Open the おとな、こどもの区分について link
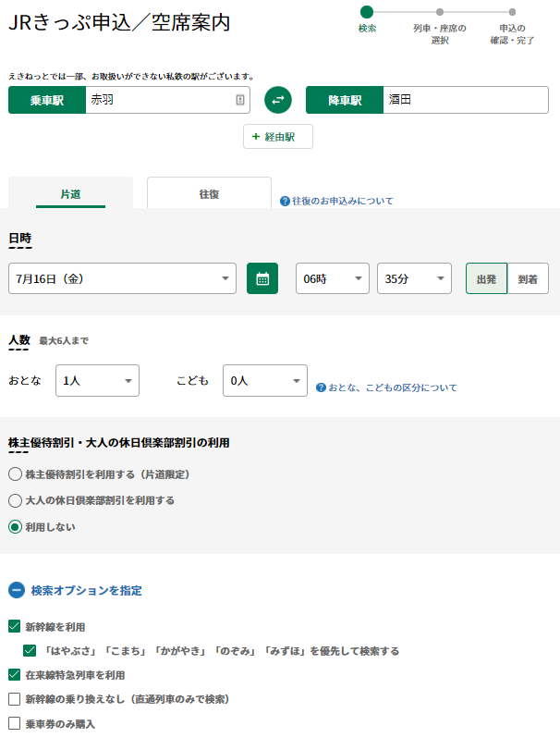 (393, 387)
